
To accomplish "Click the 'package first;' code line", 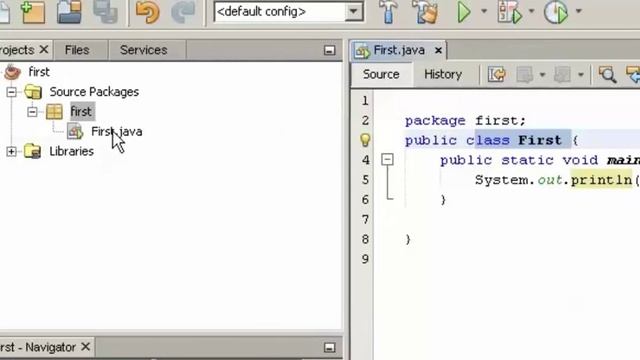I will pos(465,121).
